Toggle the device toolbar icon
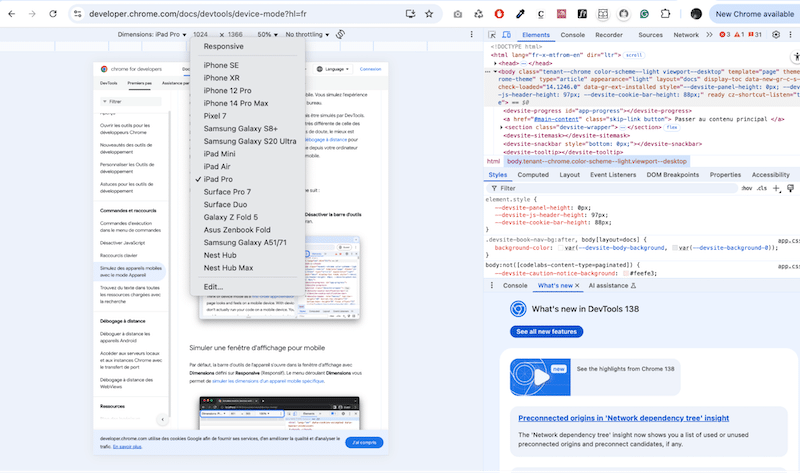This screenshot has width=800, height=473. [507, 35]
